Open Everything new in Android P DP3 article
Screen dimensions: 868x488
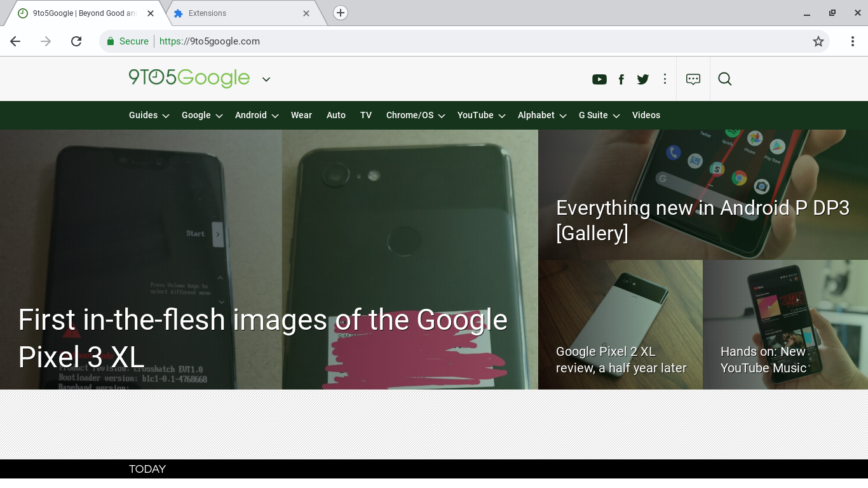pos(702,220)
